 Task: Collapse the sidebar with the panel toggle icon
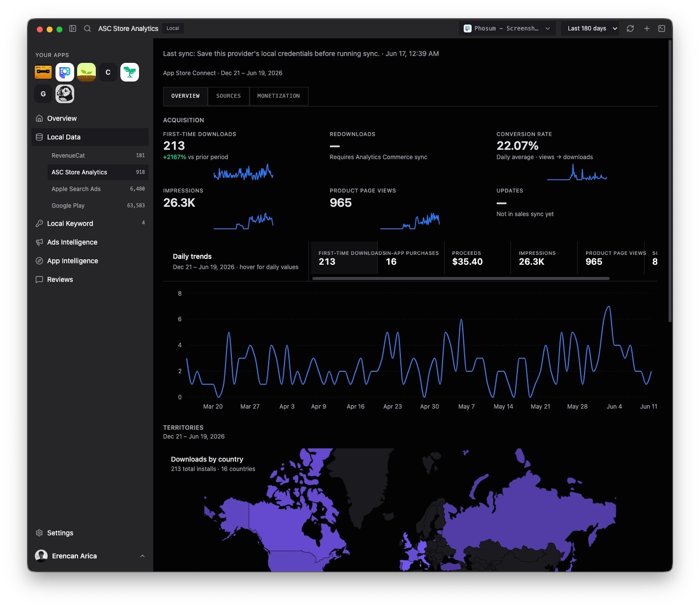[x=73, y=28]
